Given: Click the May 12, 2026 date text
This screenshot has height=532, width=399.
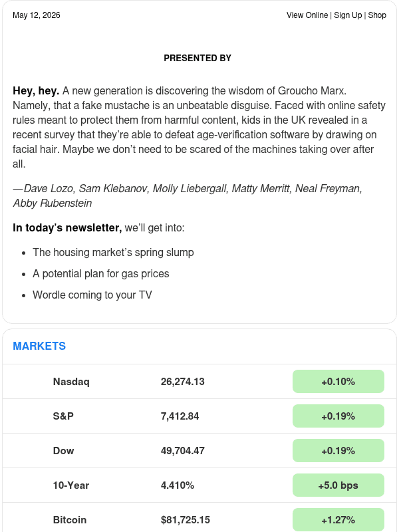Looking at the screenshot, I should (37, 15).
